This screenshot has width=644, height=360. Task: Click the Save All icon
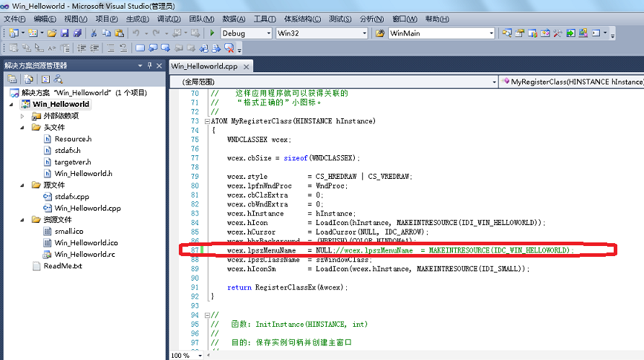coord(77,33)
